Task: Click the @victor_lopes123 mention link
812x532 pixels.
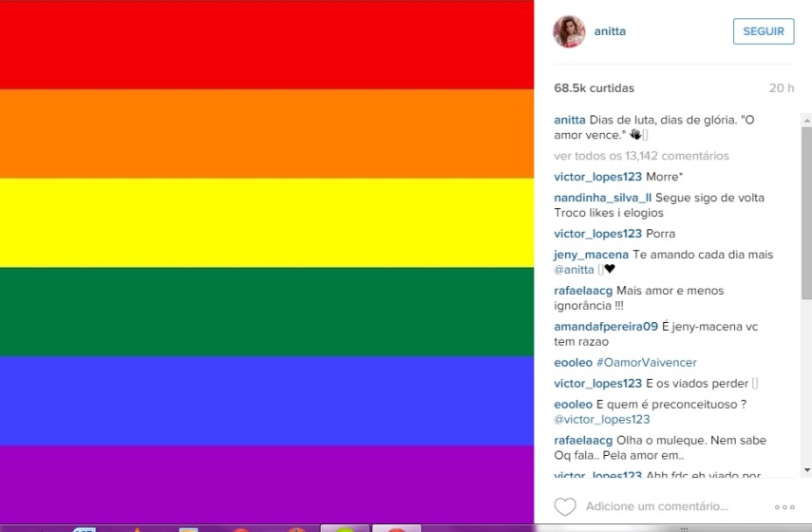Action: click(602, 420)
